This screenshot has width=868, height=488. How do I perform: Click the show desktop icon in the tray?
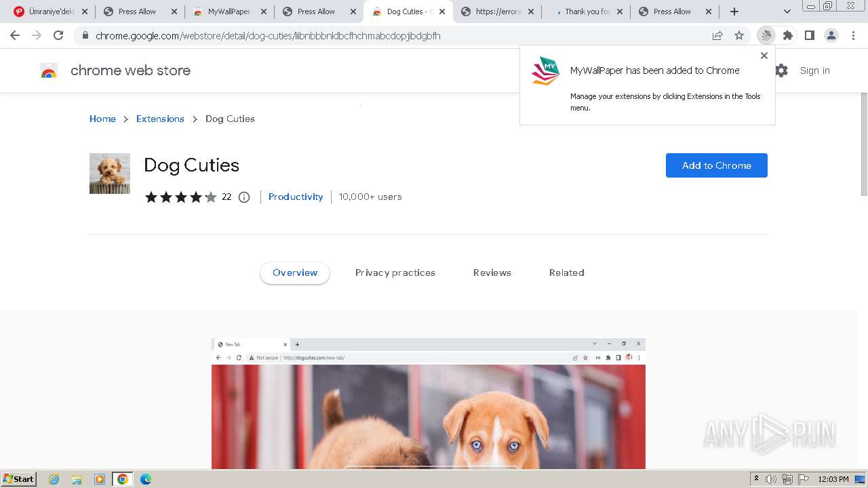coord(861,479)
